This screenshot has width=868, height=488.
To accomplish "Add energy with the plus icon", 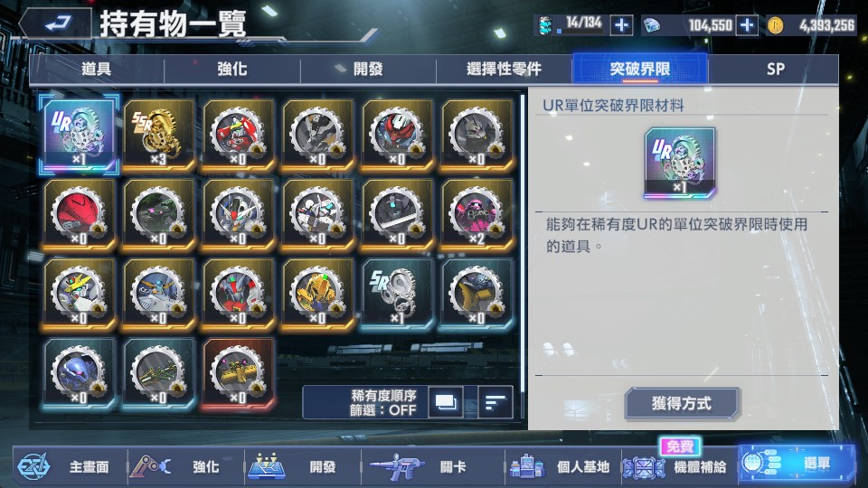I will click(621, 25).
